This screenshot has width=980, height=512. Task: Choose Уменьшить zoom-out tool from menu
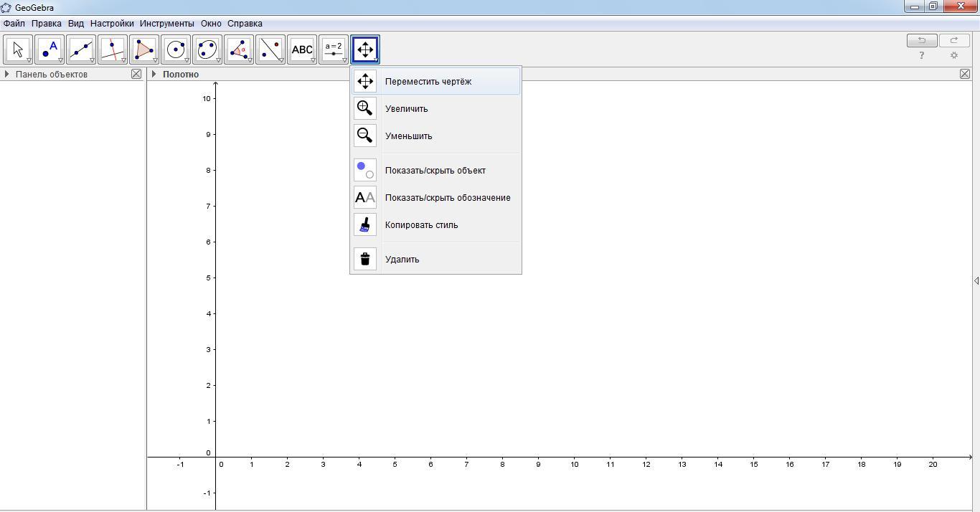[x=436, y=136]
